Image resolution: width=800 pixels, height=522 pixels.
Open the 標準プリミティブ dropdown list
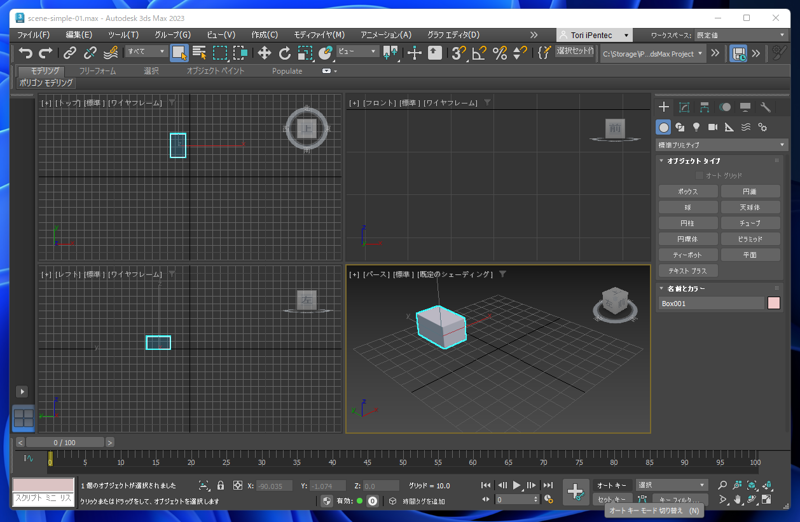pos(721,145)
